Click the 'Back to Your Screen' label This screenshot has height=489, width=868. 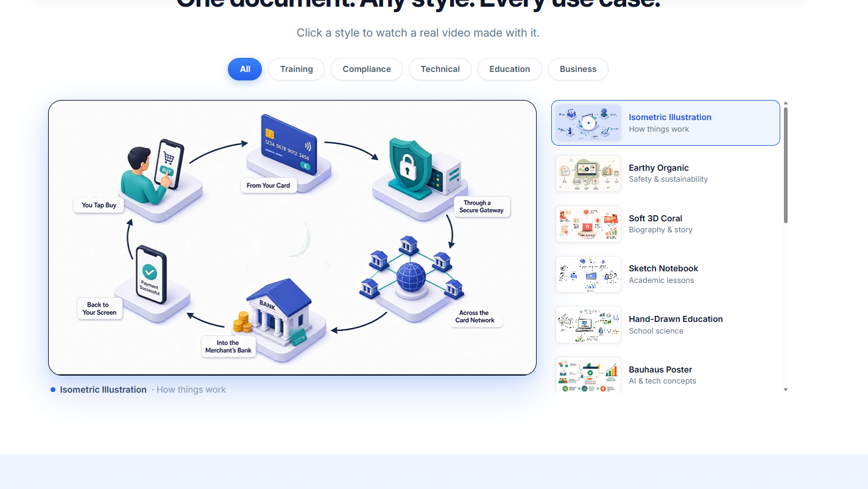(99, 309)
